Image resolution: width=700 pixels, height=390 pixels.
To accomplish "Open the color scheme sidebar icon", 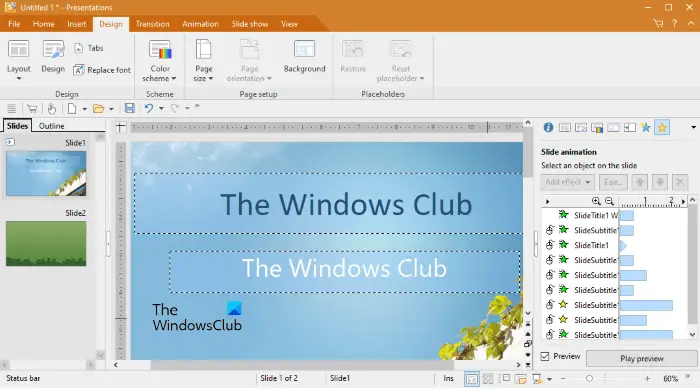I will pyautogui.click(x=597, y=128).
